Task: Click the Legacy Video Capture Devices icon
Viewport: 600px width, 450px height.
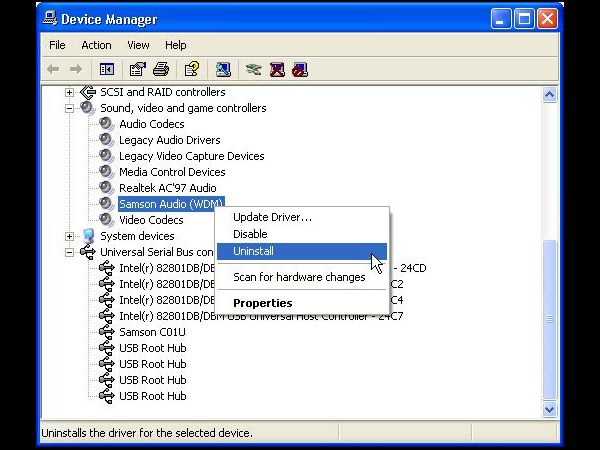Action: point(106,156)
